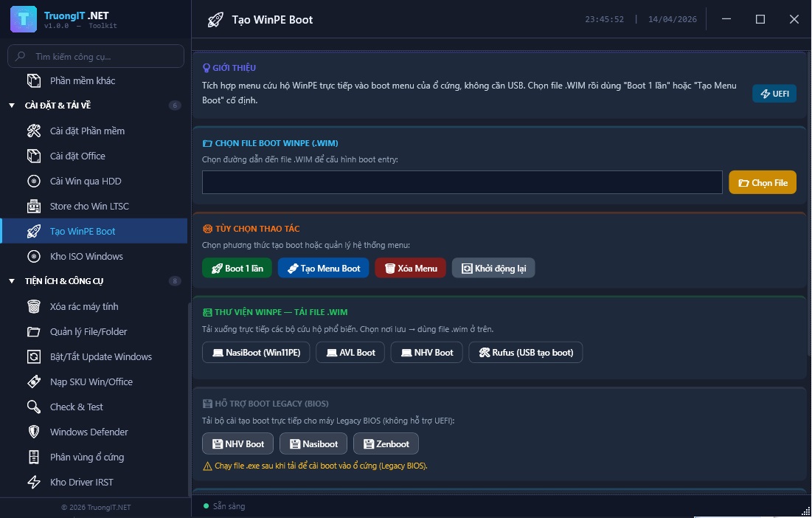Click the Kho Driver IRST lightning icon

34,483
